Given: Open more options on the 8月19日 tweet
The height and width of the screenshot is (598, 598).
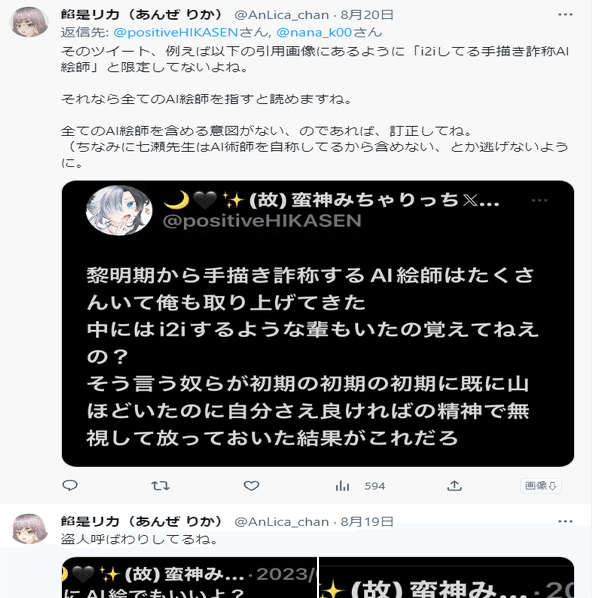Looking at the screenshot, I should (x=565, y=521).
